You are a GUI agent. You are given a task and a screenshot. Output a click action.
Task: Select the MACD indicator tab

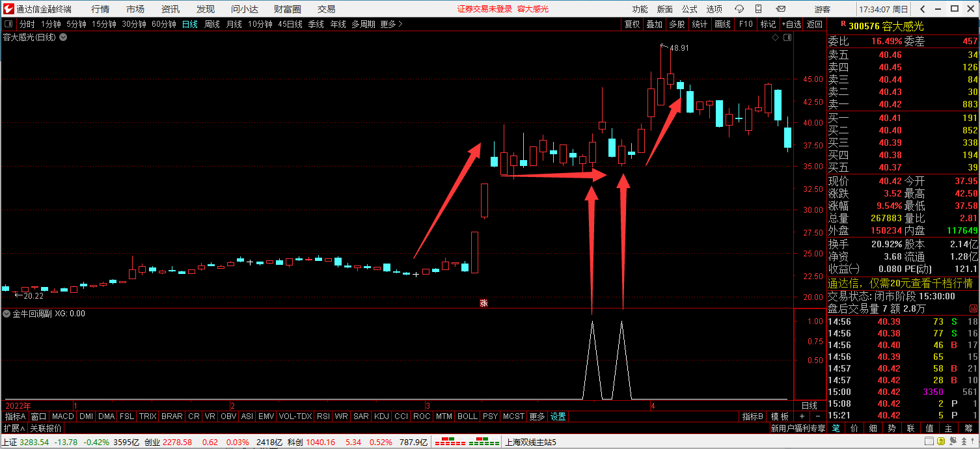pos(63,416)
